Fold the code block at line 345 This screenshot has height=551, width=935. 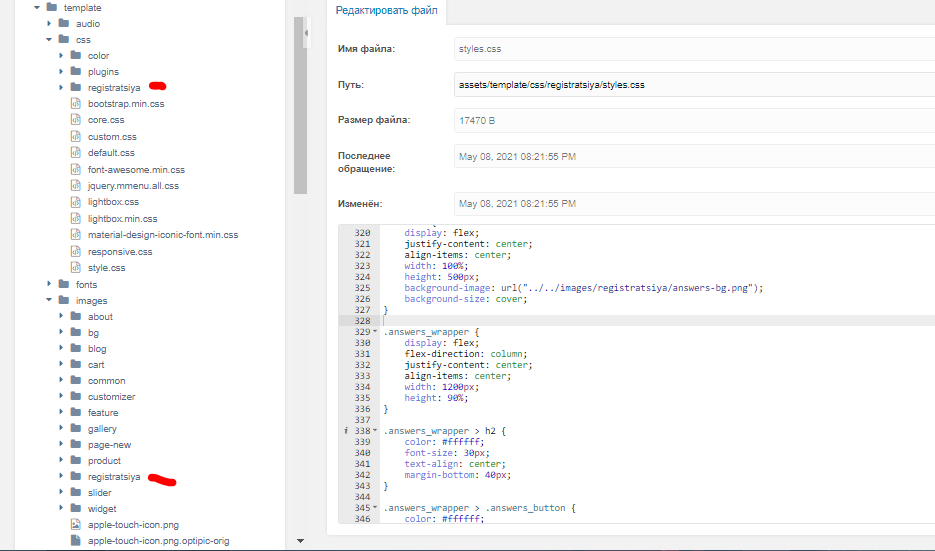coord(374,509)
